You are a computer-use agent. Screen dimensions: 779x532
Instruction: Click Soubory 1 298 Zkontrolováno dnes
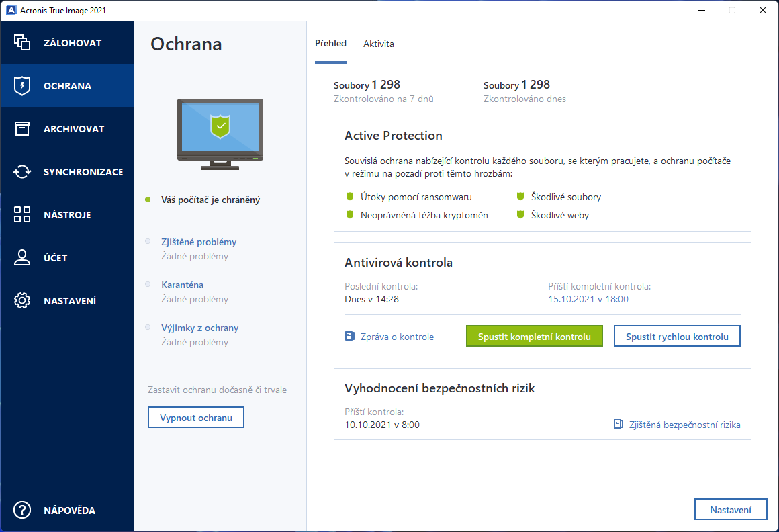[x=524, y=91]
